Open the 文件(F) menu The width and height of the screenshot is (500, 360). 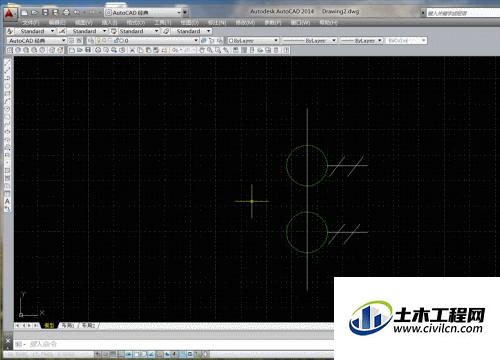pyautogui.click(x=30, y=22)
